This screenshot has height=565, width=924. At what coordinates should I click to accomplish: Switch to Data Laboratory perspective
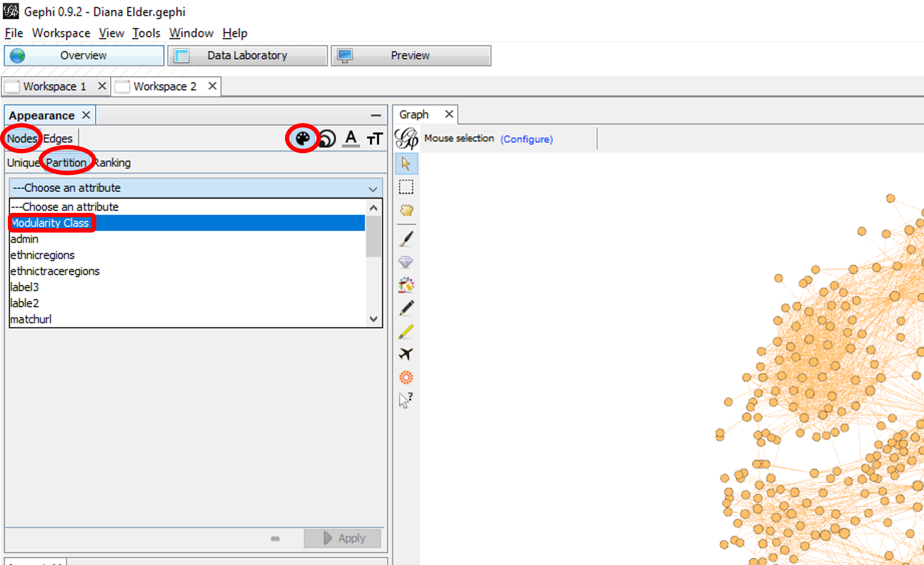point(247,56)
